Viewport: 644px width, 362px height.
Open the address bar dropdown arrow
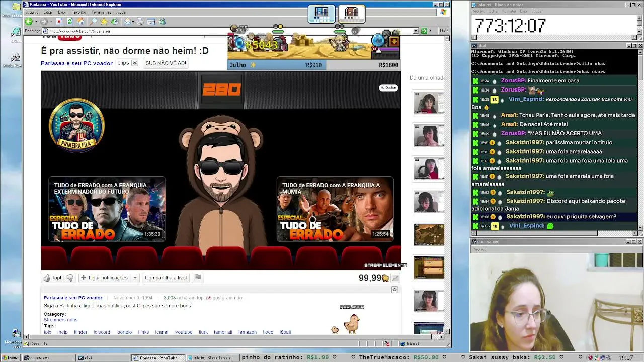pyautogui.click(x=416, y=31)
